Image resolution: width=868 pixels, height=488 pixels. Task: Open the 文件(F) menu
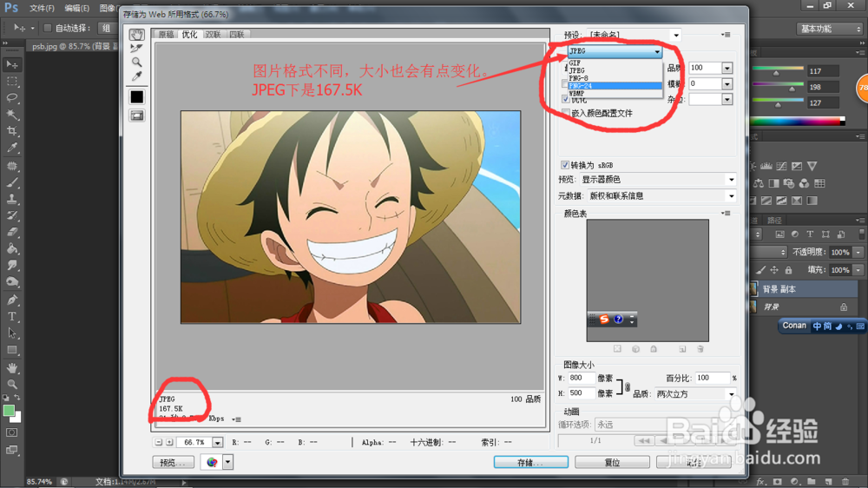point(42,9)
